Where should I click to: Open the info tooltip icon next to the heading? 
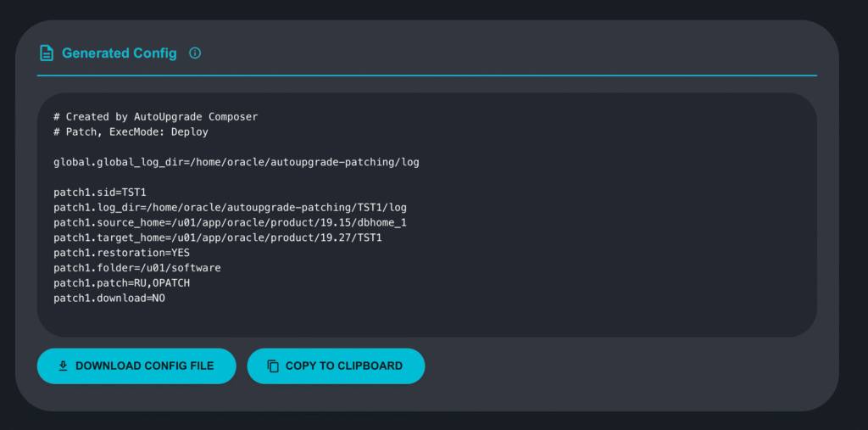(x=195, y=53)
